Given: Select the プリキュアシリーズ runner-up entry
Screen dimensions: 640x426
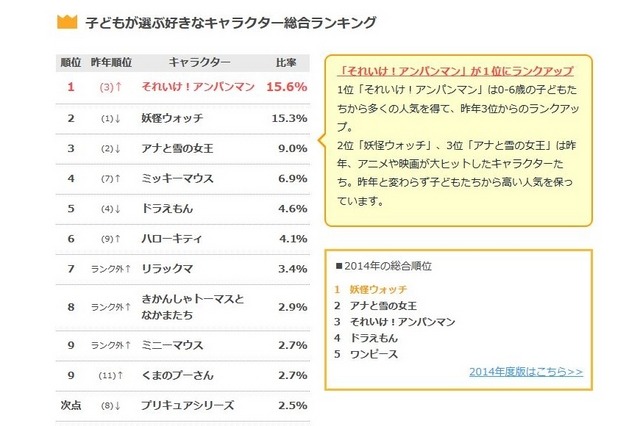Looking at the screenshot, I should tap(188, 405).
